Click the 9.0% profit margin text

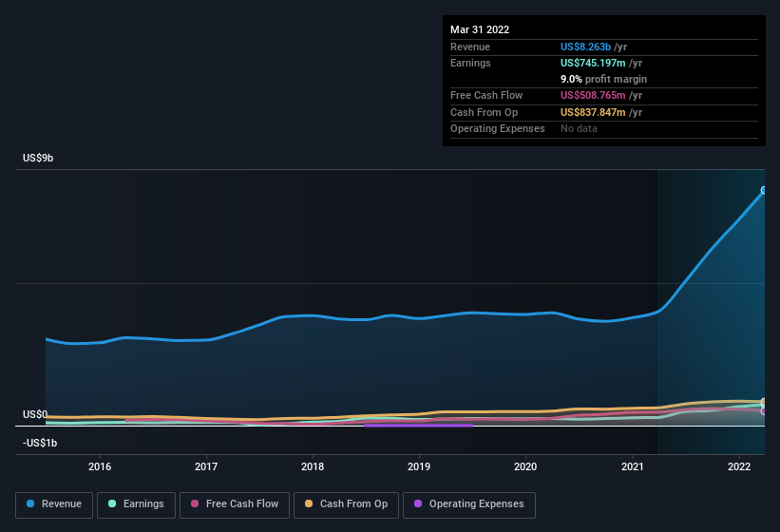(603, 79)
